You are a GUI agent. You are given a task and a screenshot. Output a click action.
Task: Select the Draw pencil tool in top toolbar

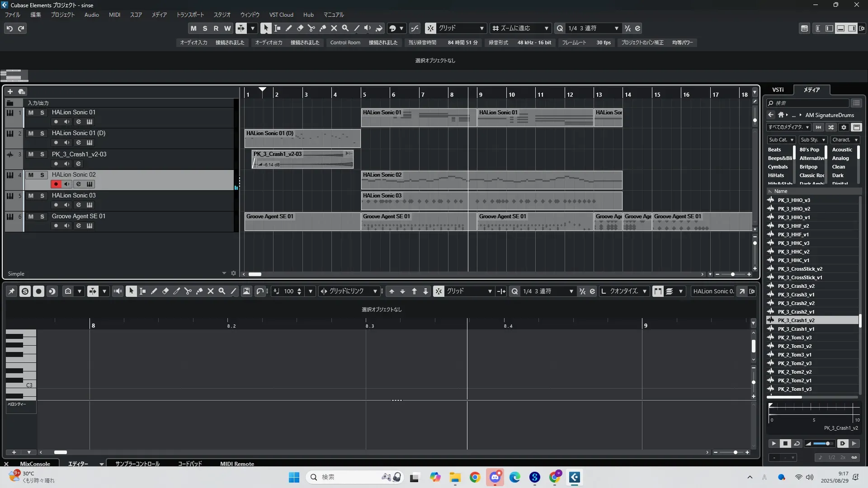[x=289, y=28]
